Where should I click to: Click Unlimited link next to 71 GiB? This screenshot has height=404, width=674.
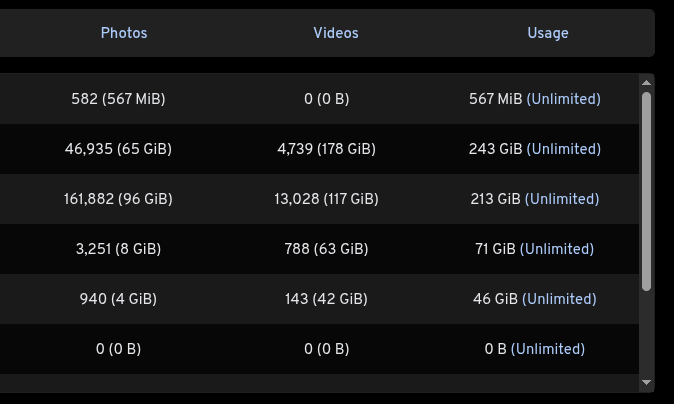[x=557, y=249]
